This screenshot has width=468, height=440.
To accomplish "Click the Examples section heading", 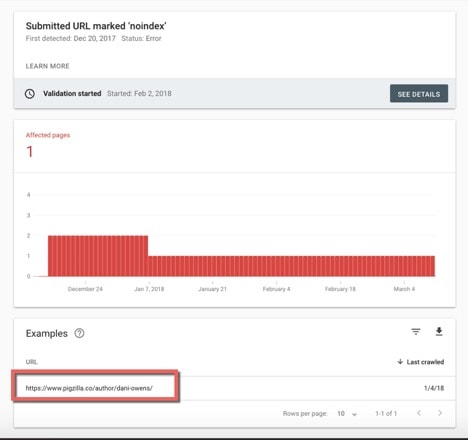I will (47, 333).
